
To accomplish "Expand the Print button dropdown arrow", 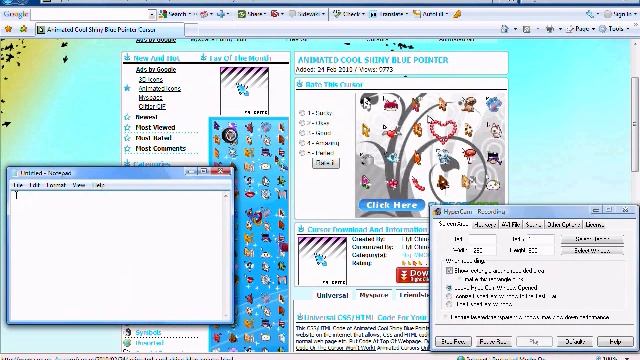I will pyautogui.click(x=560, y=29).
